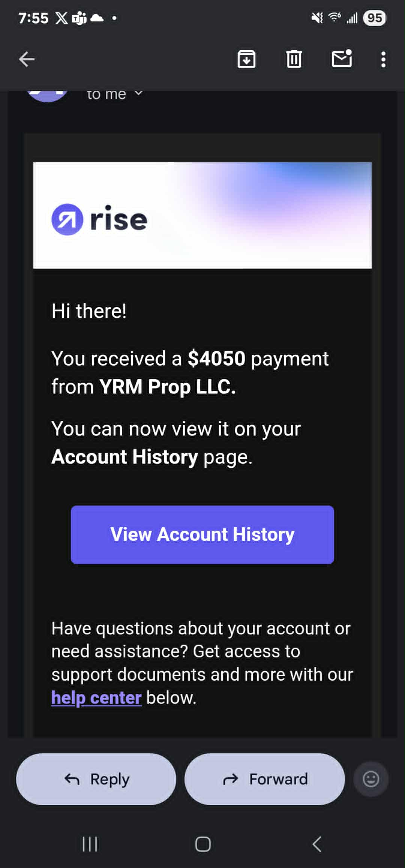The image size is (405, 868).
Task: Tap the sender avatar
Action: click(x=48, y=95)
